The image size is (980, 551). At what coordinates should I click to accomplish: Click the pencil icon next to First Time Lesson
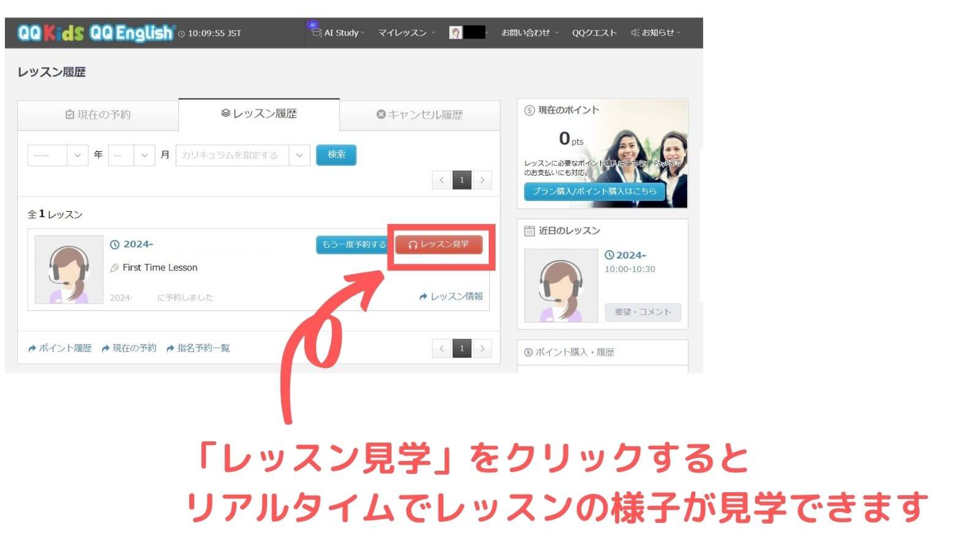(115, 267)
